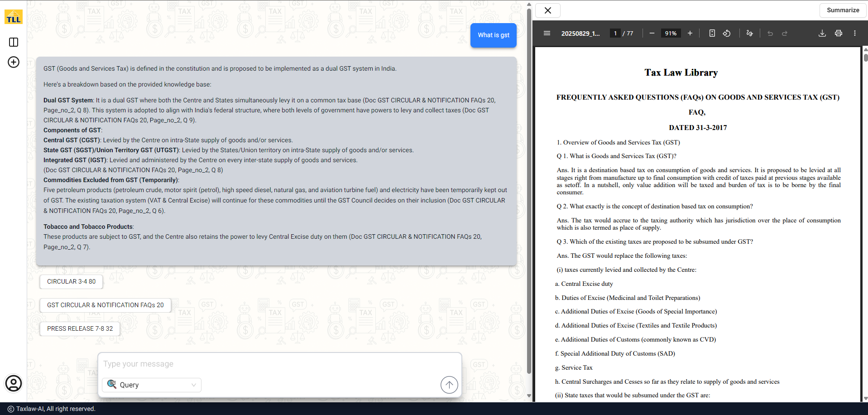Screen dimensions: 868x415
Task: Open GST CIRCULAR & NOTIFICATION FAQs 20 source
Action: pyautogui.click(x=105, y=305)
